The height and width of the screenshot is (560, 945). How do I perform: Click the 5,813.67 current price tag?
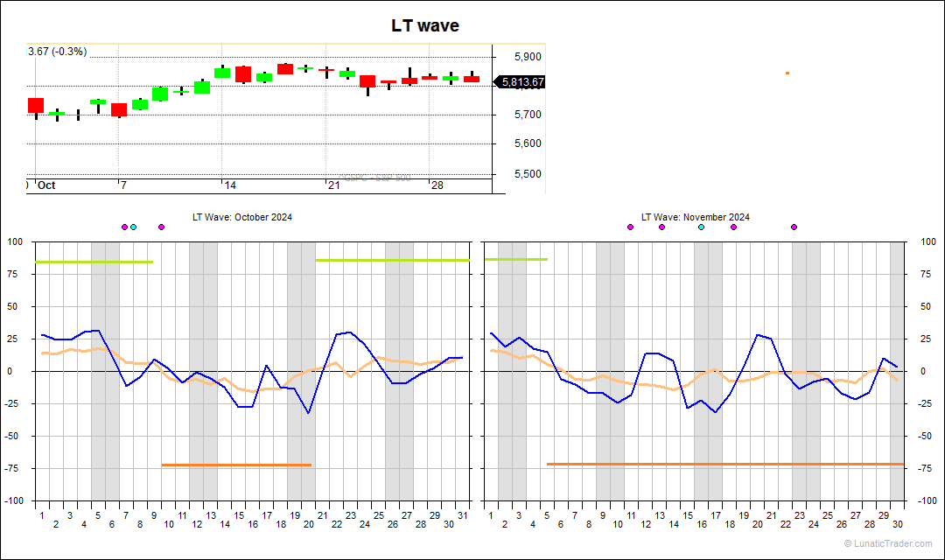(522, 82)
